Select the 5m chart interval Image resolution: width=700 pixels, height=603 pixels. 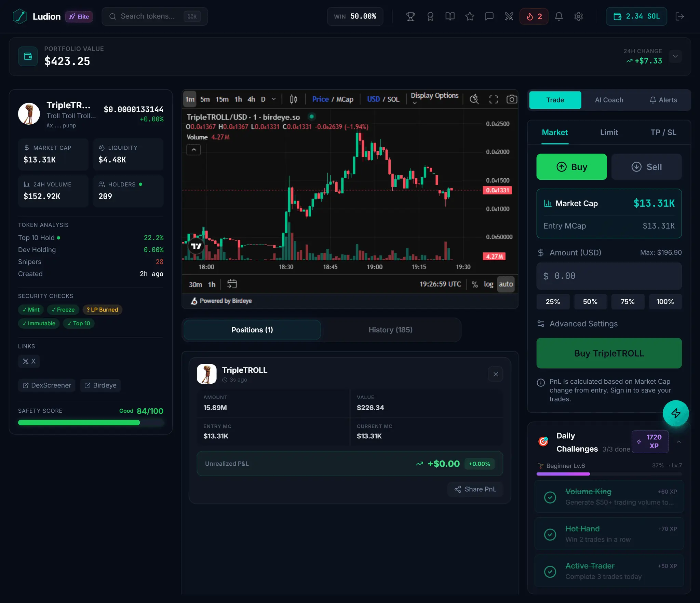tap(205, 99)
